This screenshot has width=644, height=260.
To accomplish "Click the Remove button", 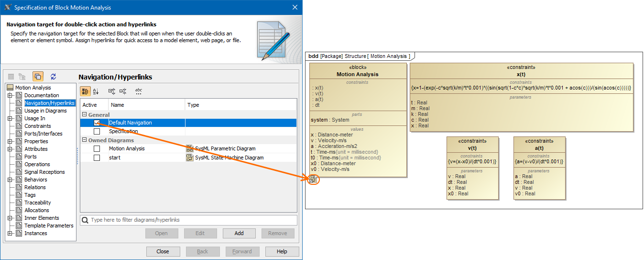I will tap(278, 233).
